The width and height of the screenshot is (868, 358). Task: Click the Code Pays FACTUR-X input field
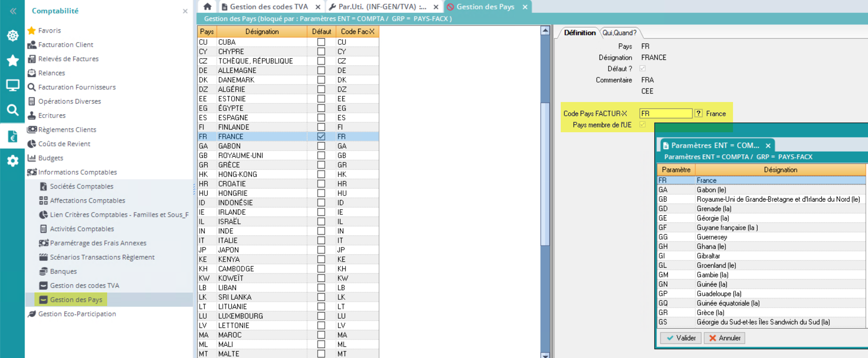click(x=666, y=113)
